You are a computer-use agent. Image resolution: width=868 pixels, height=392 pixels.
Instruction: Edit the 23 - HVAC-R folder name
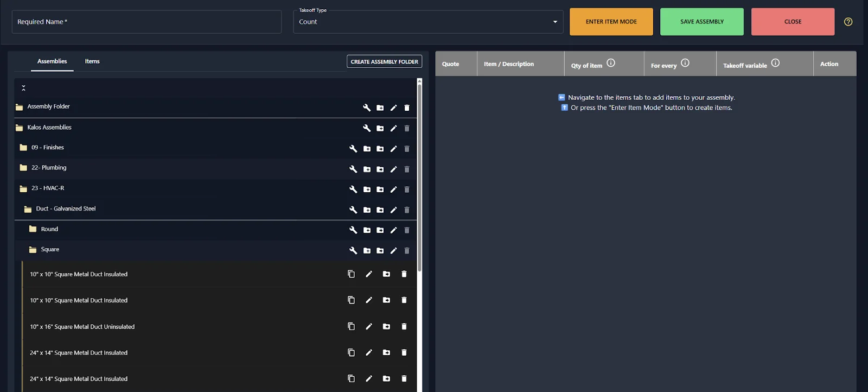click(x=393, y=189)
